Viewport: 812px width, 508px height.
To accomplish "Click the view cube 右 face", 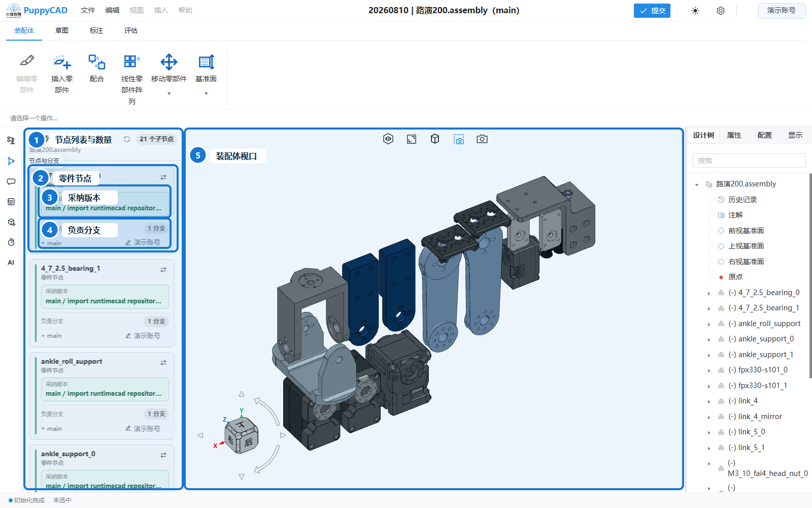I will click(x=231, y=439).
